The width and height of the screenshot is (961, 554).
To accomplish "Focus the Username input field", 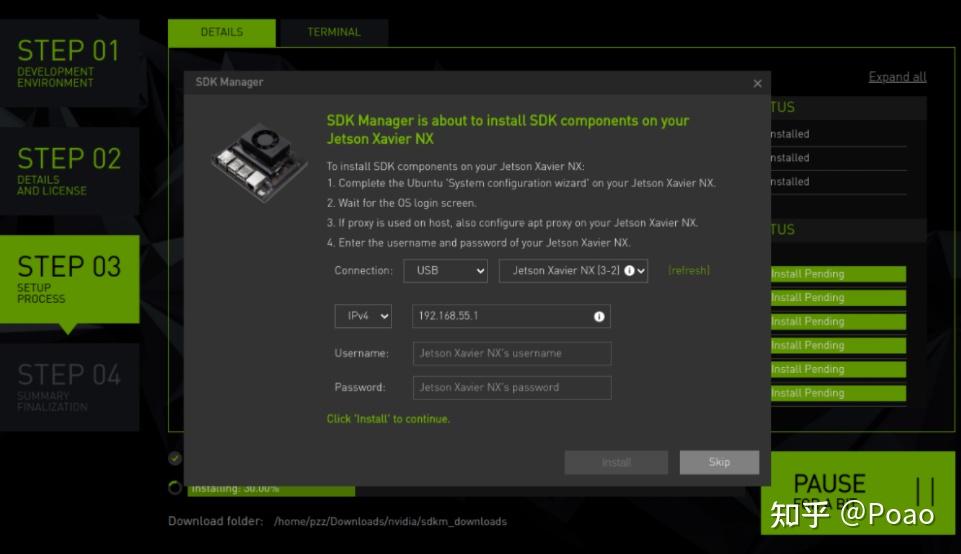I will coord(512,354).
